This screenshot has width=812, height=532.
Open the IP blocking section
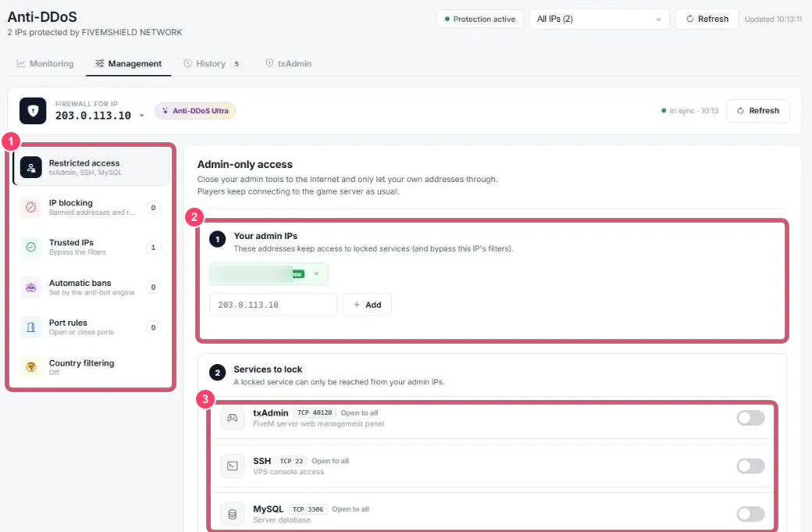point(91,207)
